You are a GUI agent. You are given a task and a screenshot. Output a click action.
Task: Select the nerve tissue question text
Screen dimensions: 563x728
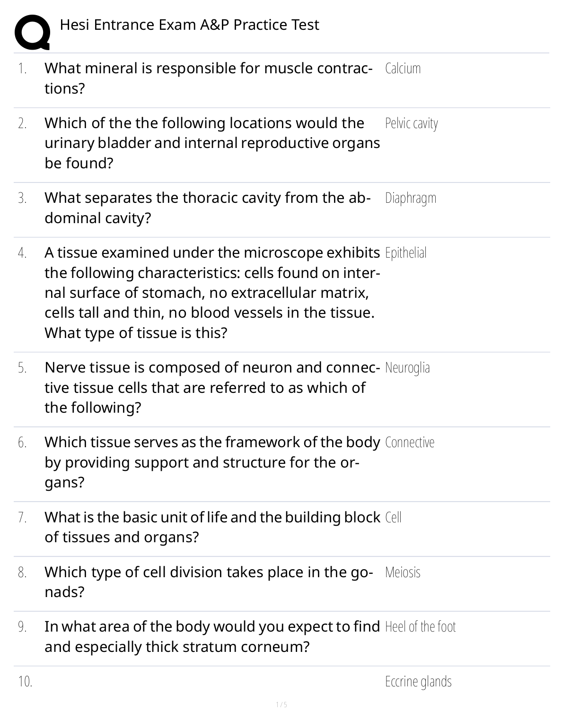click(212, 387)
